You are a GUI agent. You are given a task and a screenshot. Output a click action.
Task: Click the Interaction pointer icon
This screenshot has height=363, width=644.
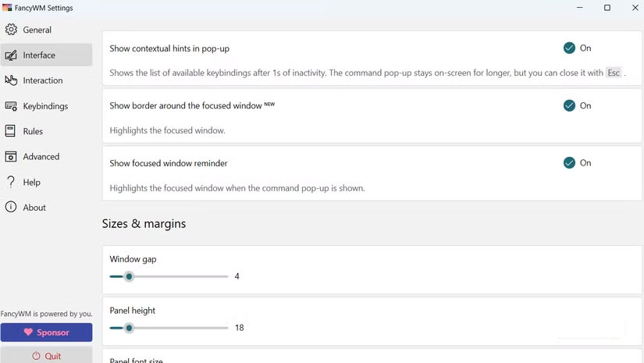(x=11, y=80)
